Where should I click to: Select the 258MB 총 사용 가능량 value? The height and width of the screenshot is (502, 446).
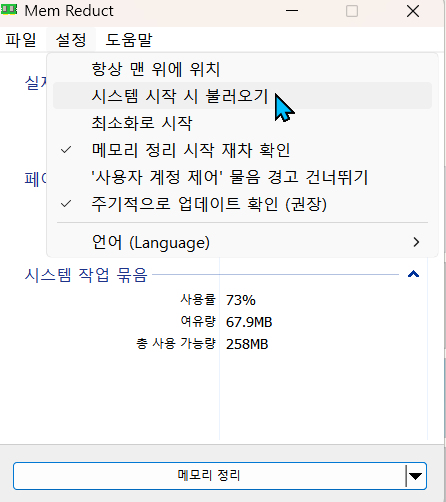pyautogui.click(x=247, y=344)
